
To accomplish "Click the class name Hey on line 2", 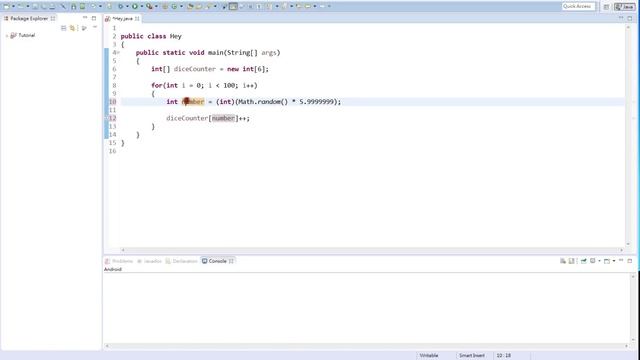I will click(x=176, y=36).
